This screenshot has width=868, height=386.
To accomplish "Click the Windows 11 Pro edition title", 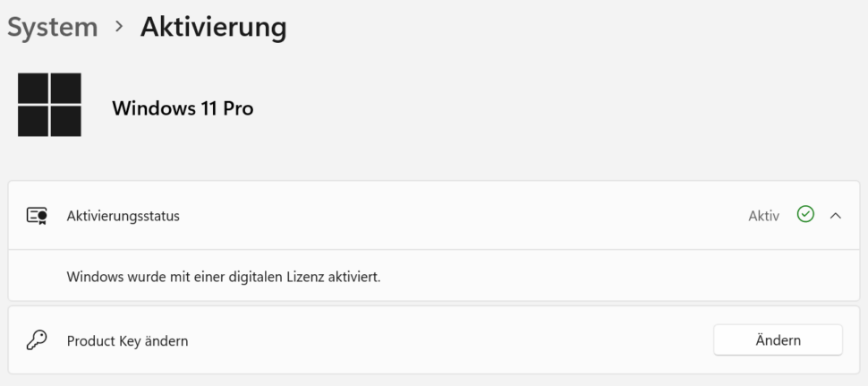I will 183,108.
